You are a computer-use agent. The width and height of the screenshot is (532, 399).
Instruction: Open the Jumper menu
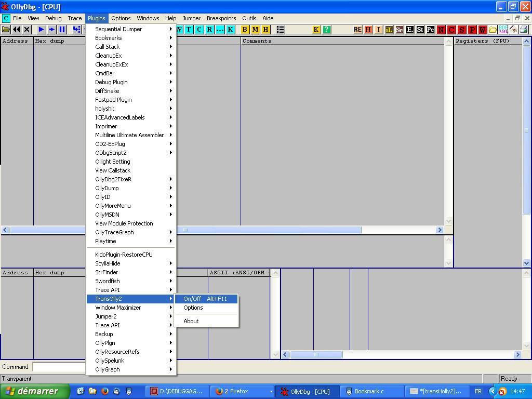click(191, 18)
